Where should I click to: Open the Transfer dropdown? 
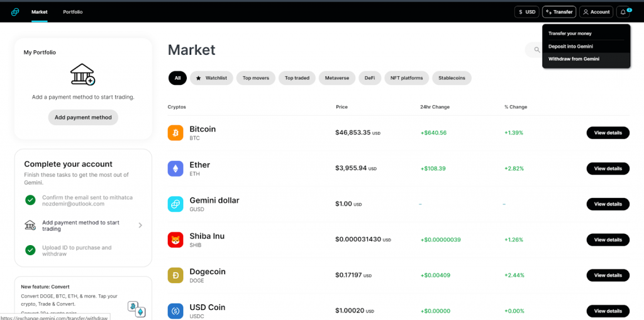click(x=559, y=12)
